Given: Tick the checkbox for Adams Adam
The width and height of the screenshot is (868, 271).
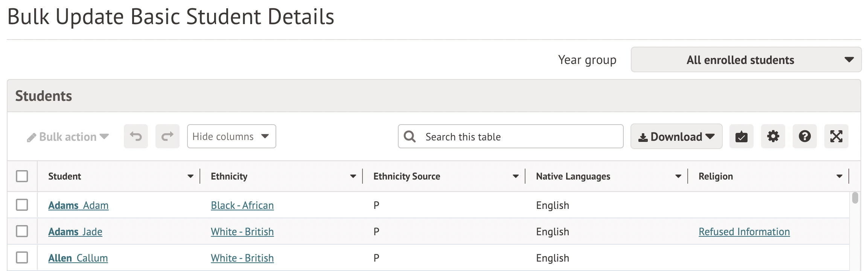Looking at the screenshot, I should click(x=22, y=205).
